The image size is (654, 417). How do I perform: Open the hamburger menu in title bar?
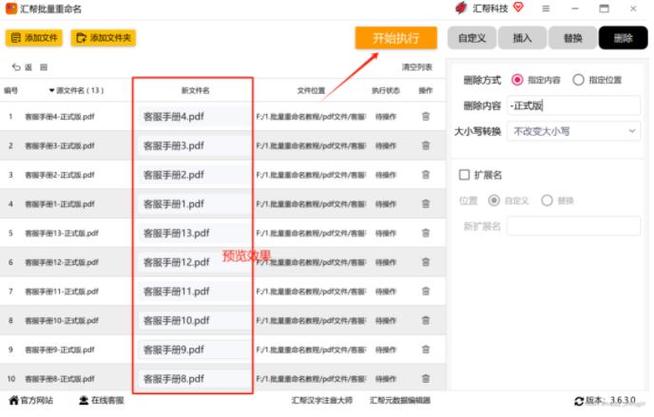(546, 8)
